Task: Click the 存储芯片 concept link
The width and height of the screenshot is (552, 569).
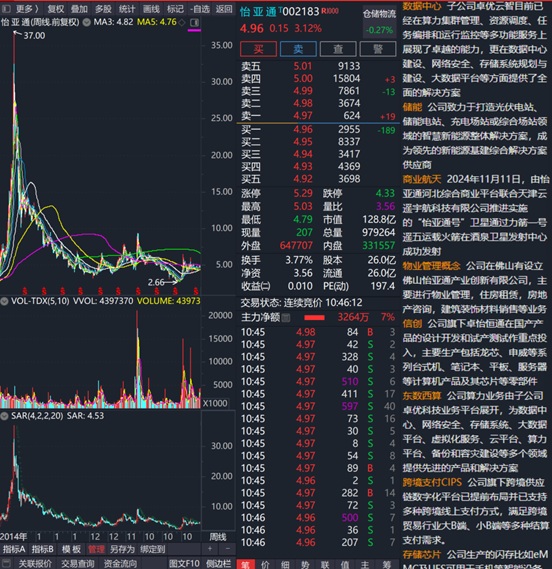Action: tap(422, 554)
